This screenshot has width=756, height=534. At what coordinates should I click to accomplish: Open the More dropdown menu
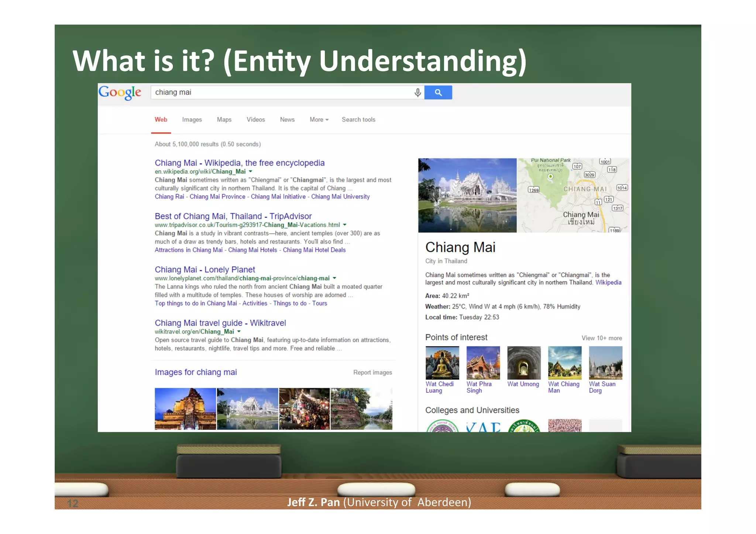[x=319, y=120]
